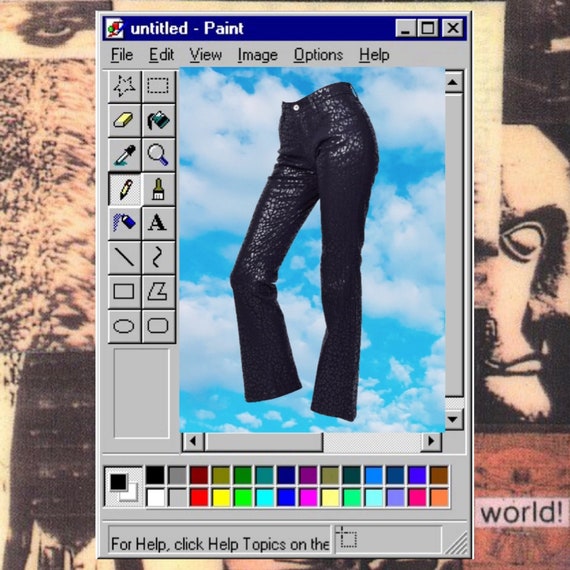Viewport: 570px width, 570px height.
Task: Pick the brown palette color
Action: [x=439, y=475]
